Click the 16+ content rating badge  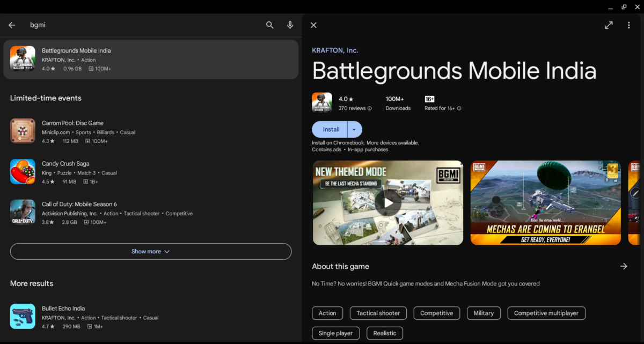[429, 99]
